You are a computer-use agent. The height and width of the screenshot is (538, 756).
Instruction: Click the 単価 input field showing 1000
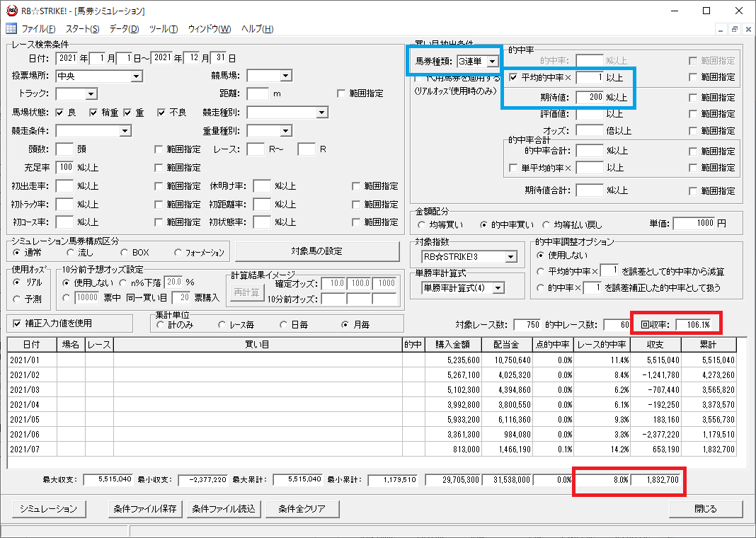tap(694, 223)
